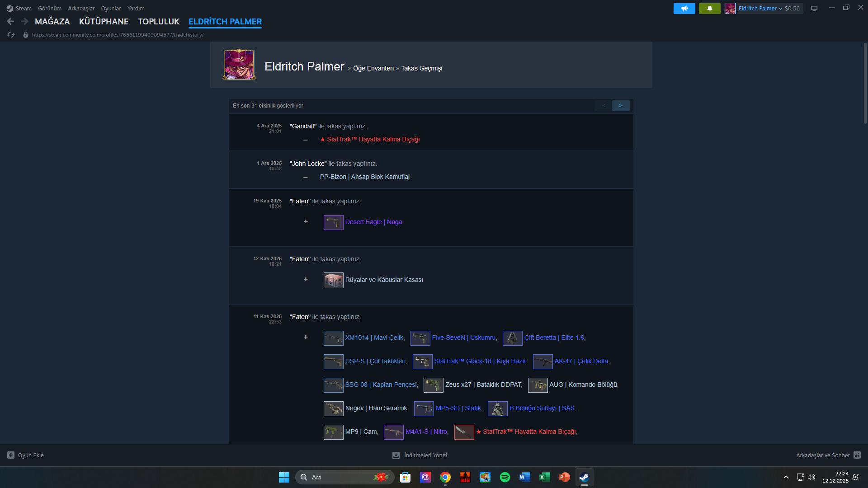Click the MP5-SD Statik thumbnail
868x488 pixels.
424,408
